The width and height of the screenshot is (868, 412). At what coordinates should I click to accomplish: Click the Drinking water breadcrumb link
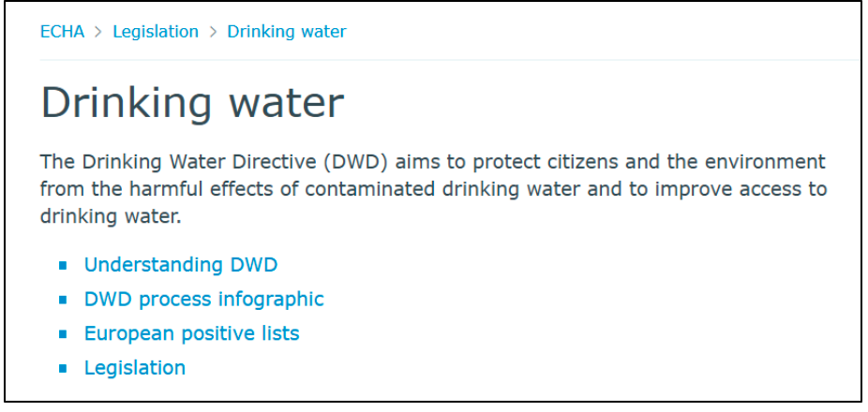pos(287,32)
